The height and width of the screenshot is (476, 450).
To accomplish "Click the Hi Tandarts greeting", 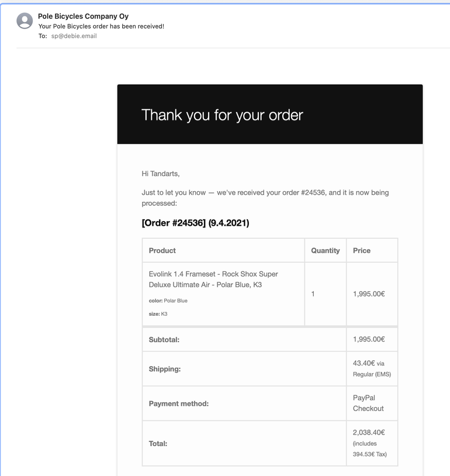I will click(x=161, y=174).
